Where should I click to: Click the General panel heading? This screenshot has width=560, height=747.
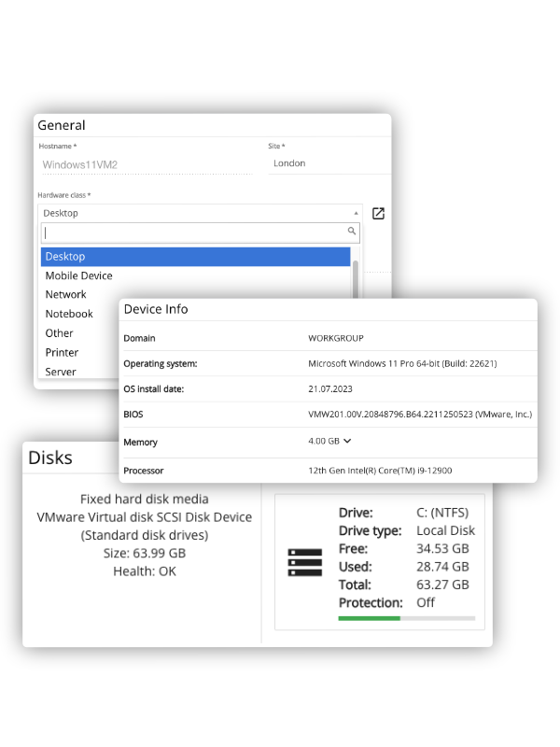[62, 125]
